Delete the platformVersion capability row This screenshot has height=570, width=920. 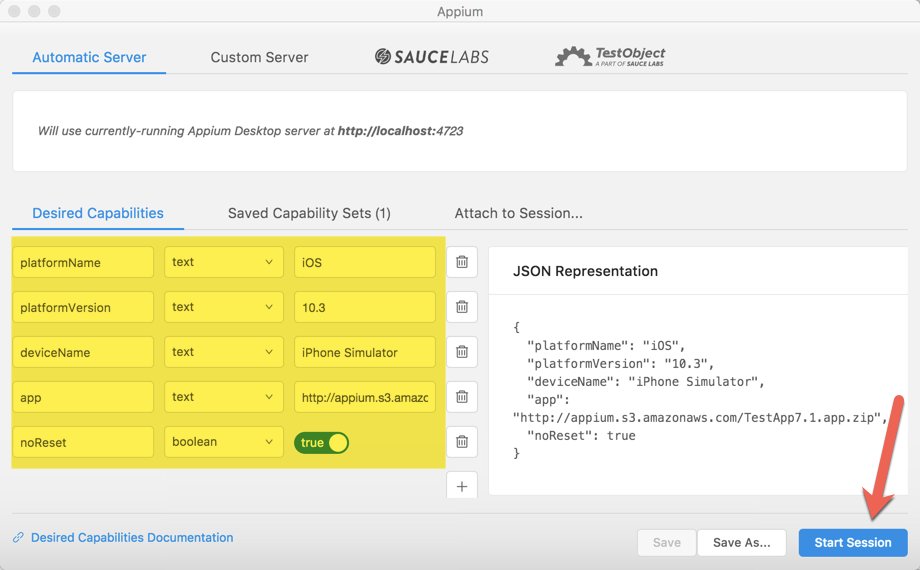(462, 307)
